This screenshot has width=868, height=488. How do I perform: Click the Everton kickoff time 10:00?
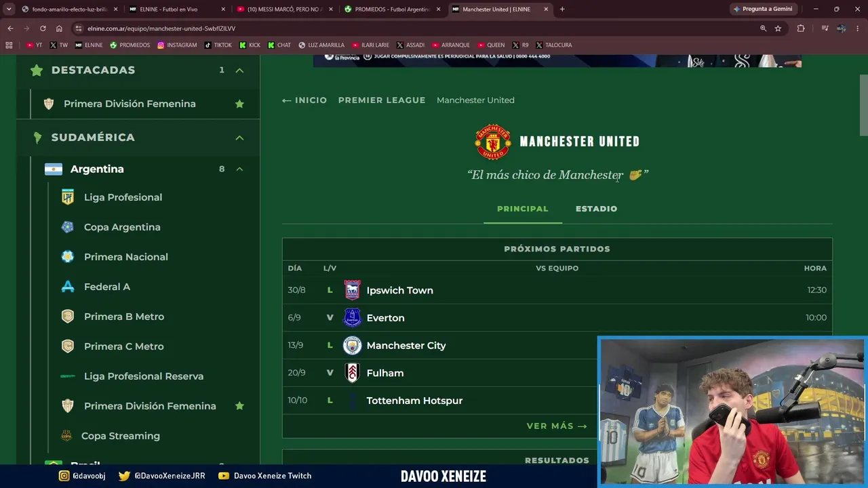pyautogui.click(x=816, y=318)
